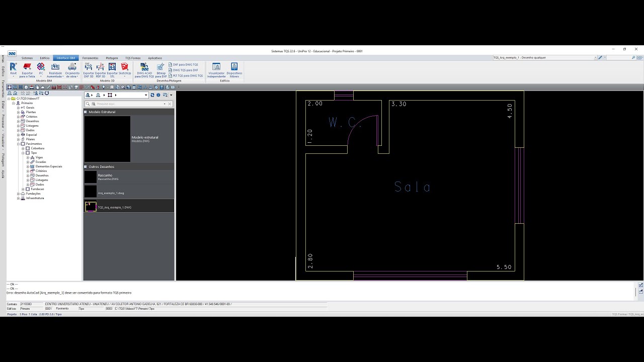Switch to the Ferramentas ribbon tab
Image resolution: width=644 pixels, height=362 pixels.
[x=91, y=58]
